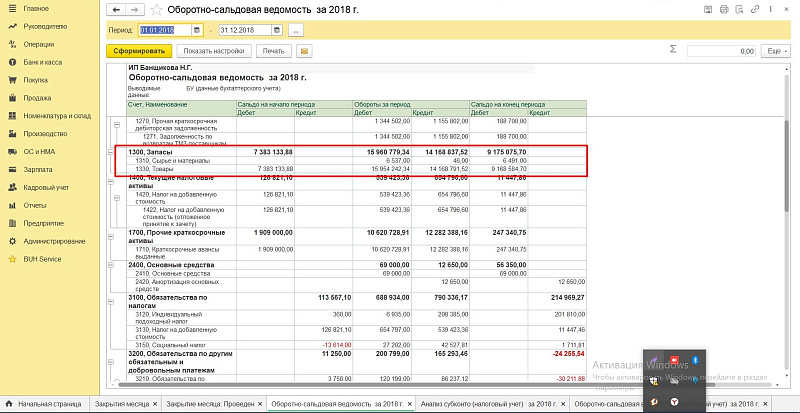Click the send by email envelope icon
This screenshot has height=413, width=800.
point(303,50)
